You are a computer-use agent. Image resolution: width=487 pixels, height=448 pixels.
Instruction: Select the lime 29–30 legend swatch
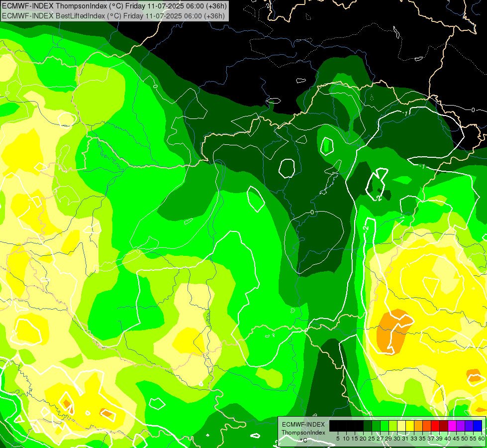393,426
